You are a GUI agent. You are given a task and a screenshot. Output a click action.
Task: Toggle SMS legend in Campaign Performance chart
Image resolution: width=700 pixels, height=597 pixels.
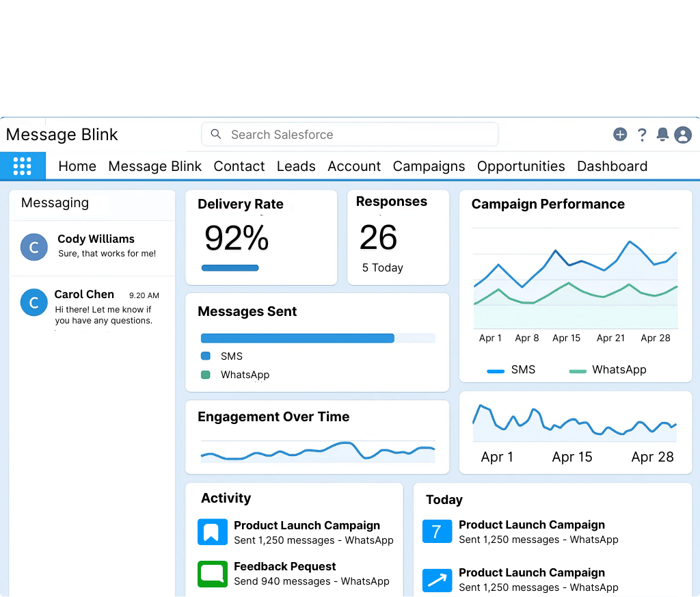[x=511, y=370]
